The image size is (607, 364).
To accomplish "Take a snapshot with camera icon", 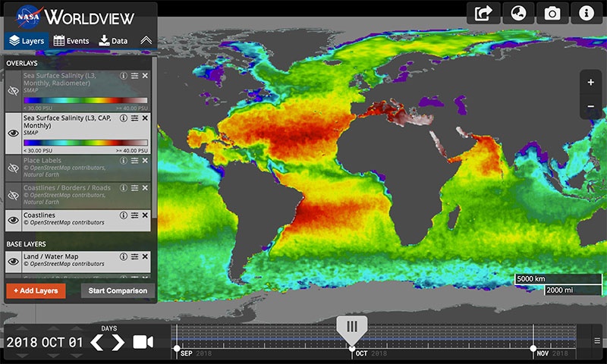I will (x=552, y=13).
